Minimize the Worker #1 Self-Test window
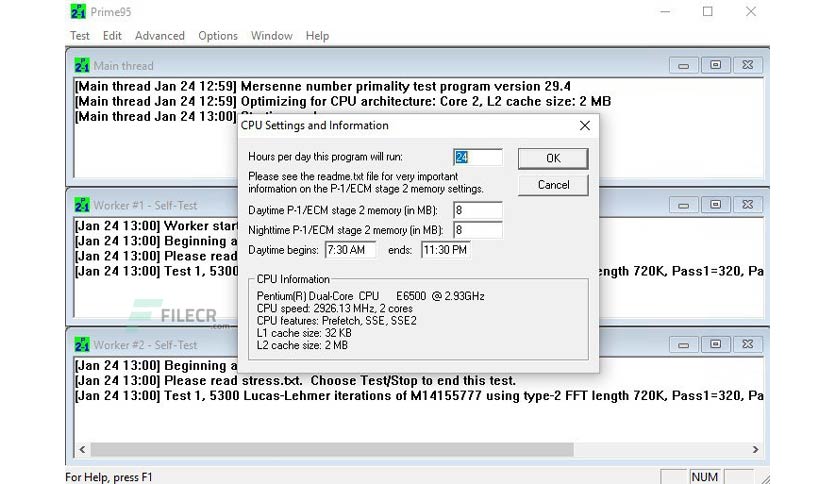The image size is (836, 484). pos(684,205)
